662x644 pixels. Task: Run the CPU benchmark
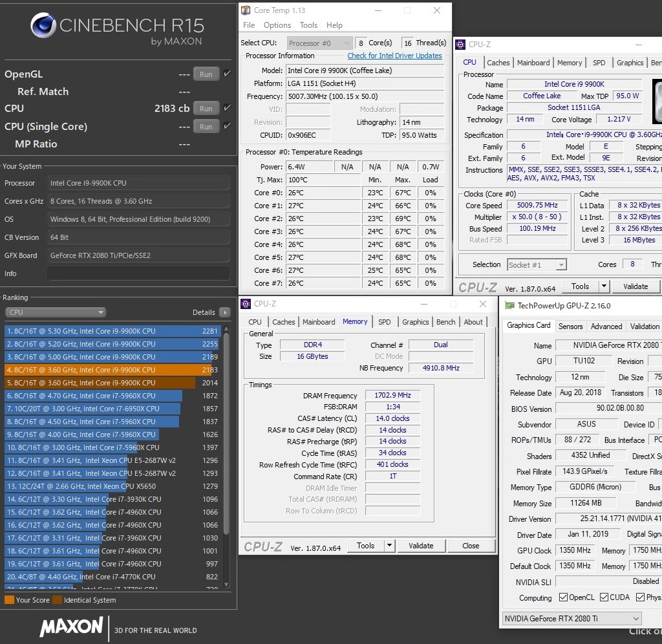pos(206,109)
